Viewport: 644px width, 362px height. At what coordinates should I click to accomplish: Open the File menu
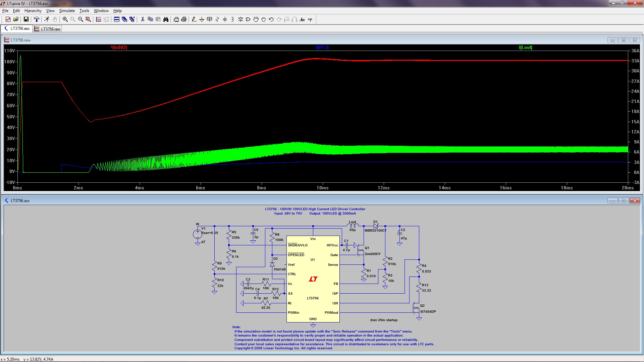tap(5, 11)
